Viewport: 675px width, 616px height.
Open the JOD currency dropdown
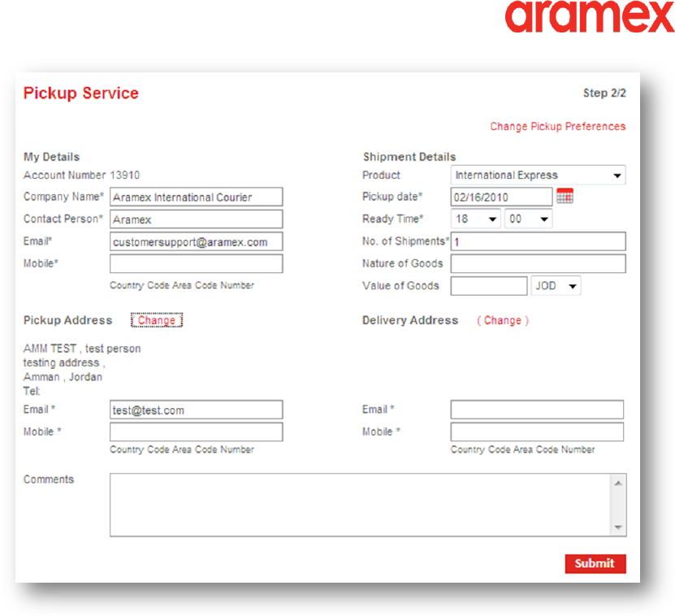coord(556,286)
